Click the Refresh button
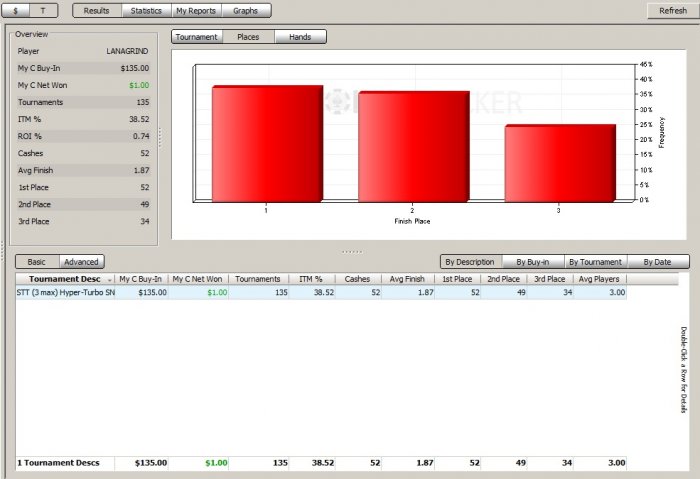Screen dimensions: 700x479 (x=673, y=11)
